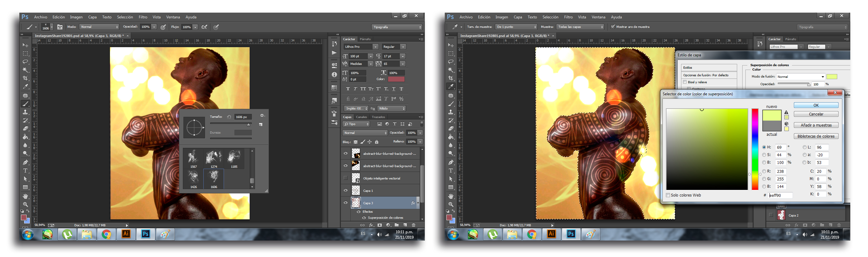Hide Capa 1 layer in left window
868x257 pixels.
[345, 191]
